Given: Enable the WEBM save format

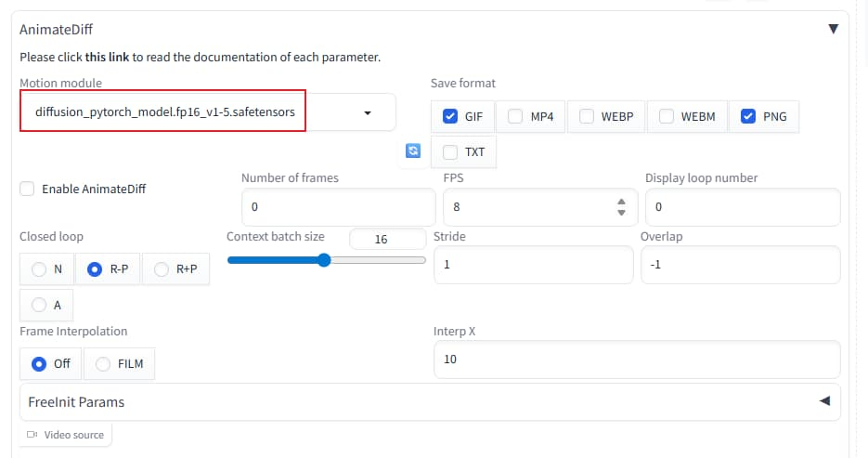Looking at the screenshot, I should 667,117.
